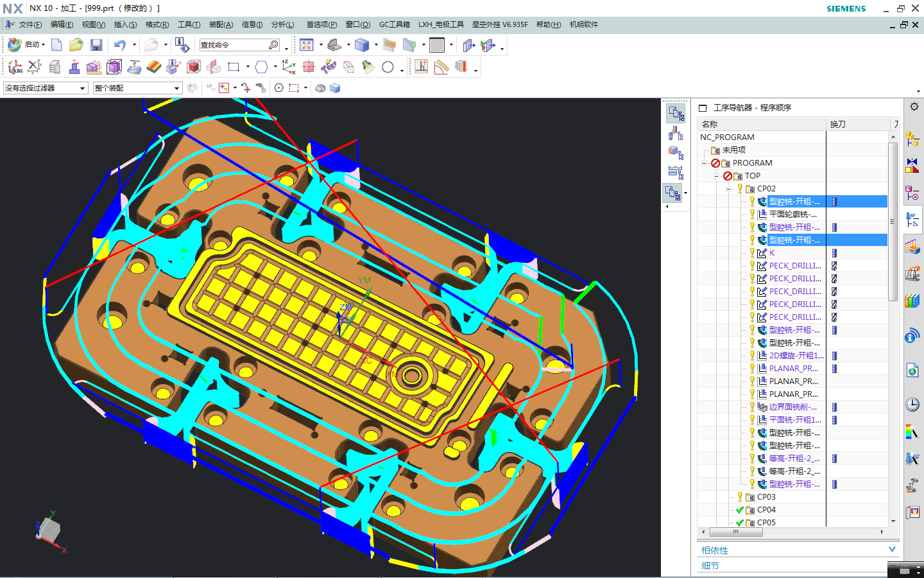Image resolution: width=924 pixels, height=578 pixels.
Task: Open the Assembly Navigator sidebar icon
Action: point(912,138)
